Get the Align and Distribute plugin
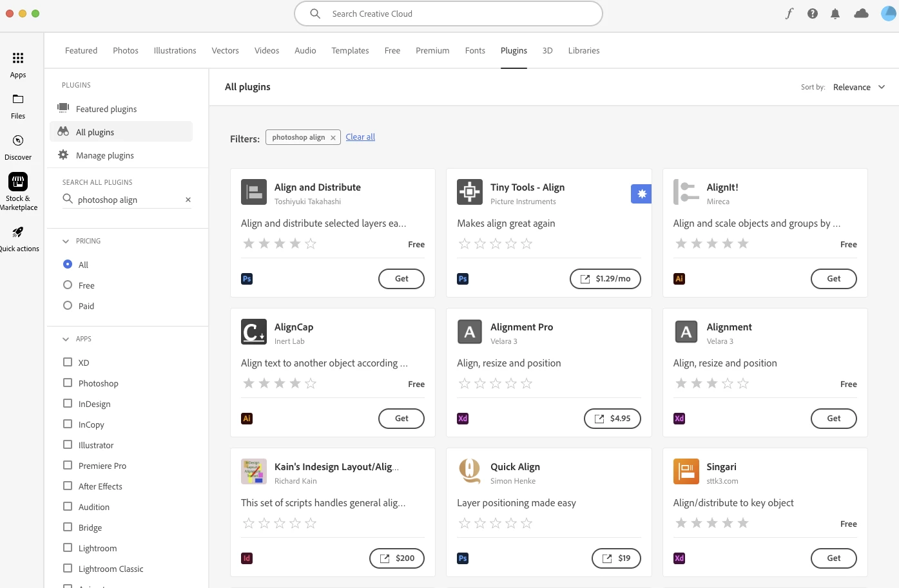 401,279
